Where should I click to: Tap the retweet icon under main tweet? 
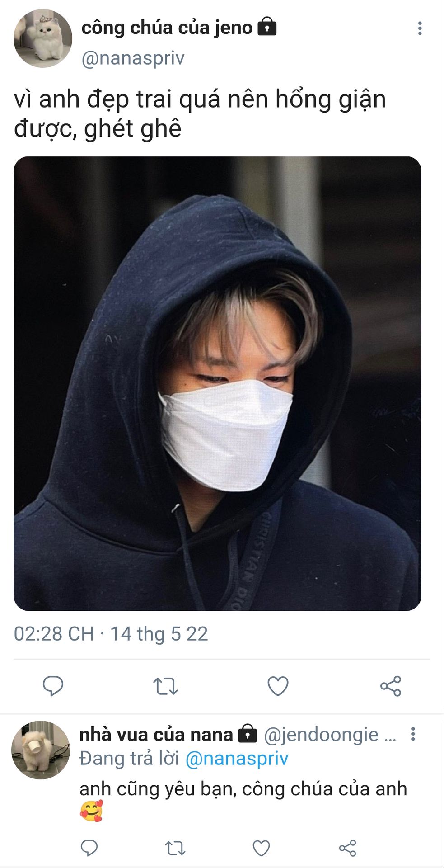[165, 686]
